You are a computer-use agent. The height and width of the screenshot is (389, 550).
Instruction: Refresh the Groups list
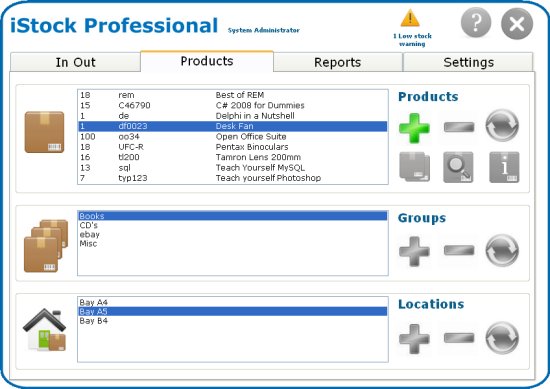tap(502, 250)
